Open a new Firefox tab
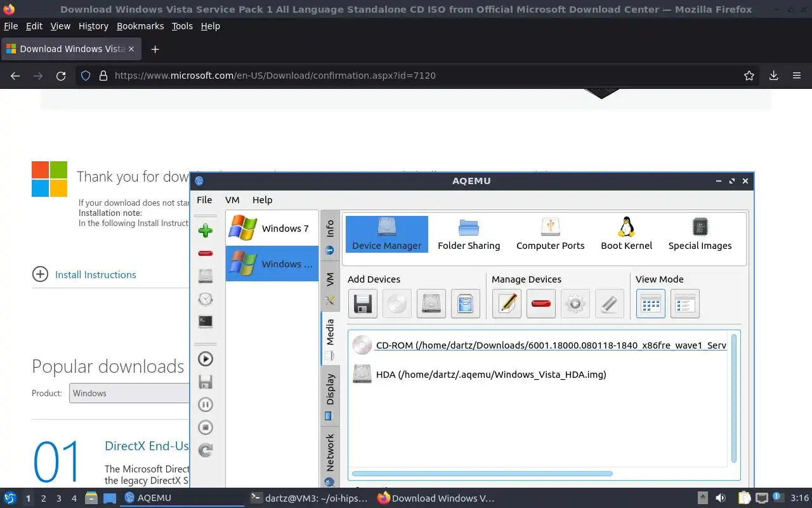Screen dimensions: 812x508 pyautogui.click(x=155, y=49)
